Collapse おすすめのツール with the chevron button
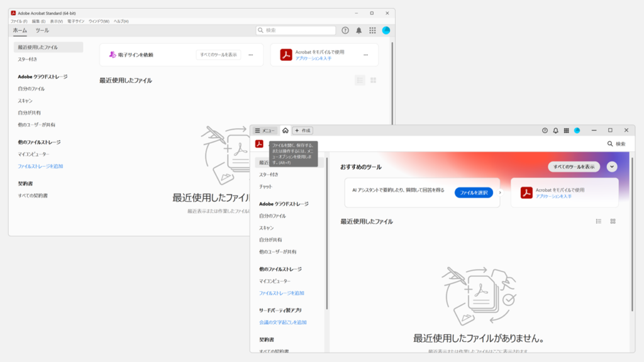This screenshot has width=644, height=362. click(612, 167)
